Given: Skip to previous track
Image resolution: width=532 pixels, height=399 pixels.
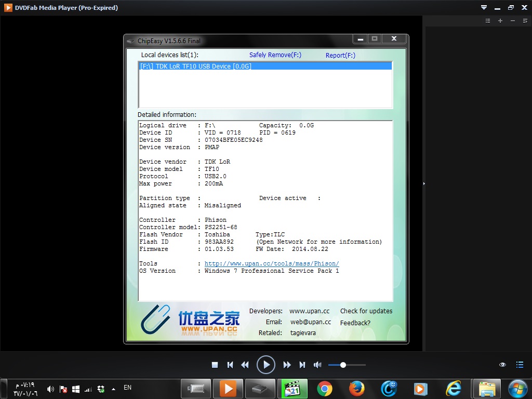Looking at the screenshot, I should 230,365.
